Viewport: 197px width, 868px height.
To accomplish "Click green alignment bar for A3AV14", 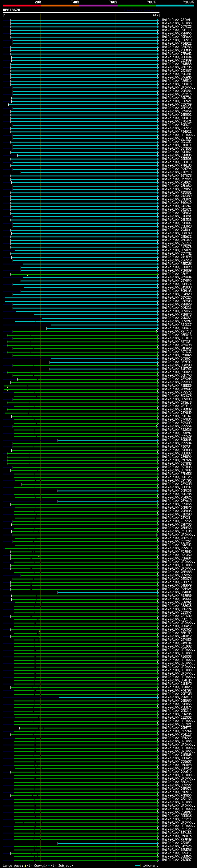I will click(x=84, y=274).
